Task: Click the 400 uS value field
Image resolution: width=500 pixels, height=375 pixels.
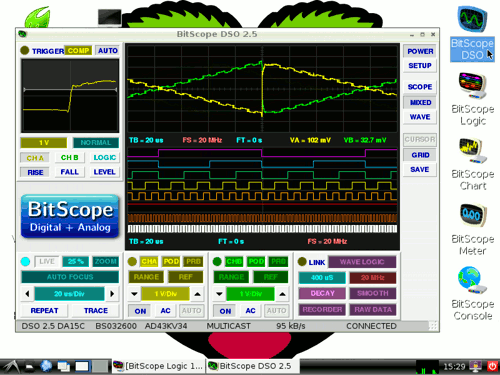Action: coord(322,277)
